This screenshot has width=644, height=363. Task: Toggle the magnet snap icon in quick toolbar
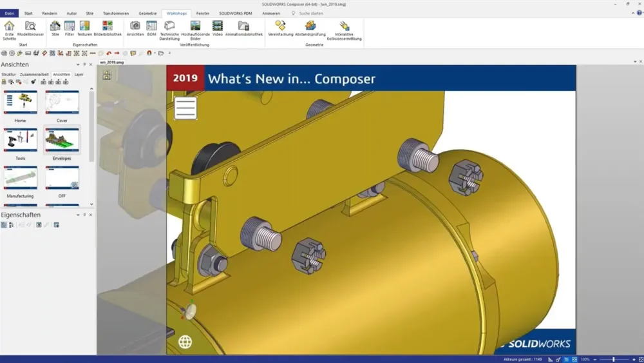point(149,53)
